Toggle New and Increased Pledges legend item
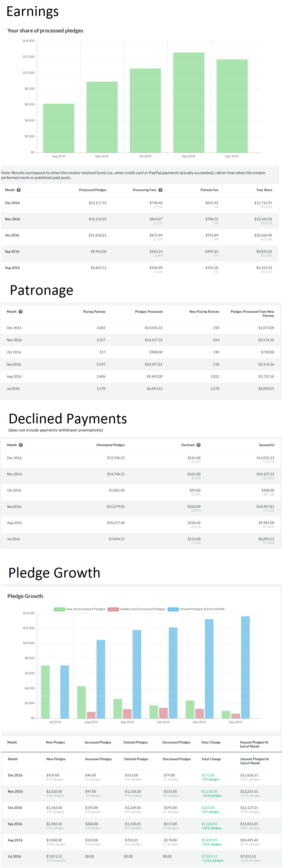Viewport: 282px width, 868px height. 80,609
